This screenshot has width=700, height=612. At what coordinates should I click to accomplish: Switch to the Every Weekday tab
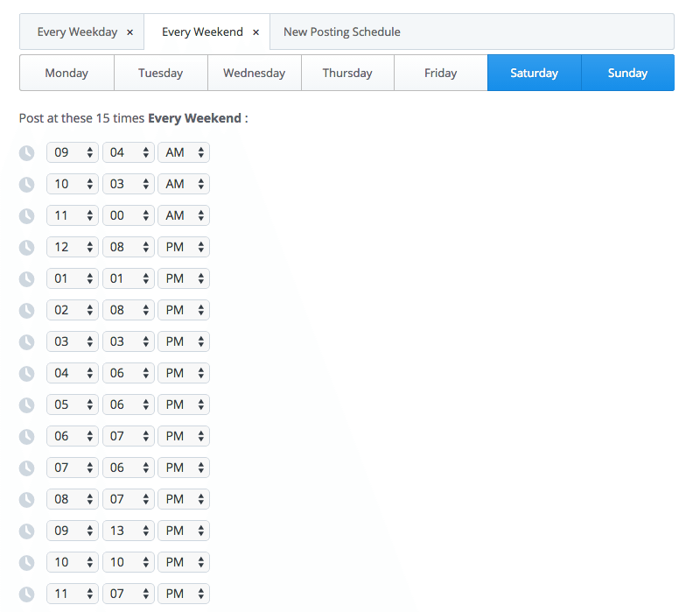coord(74,32)
